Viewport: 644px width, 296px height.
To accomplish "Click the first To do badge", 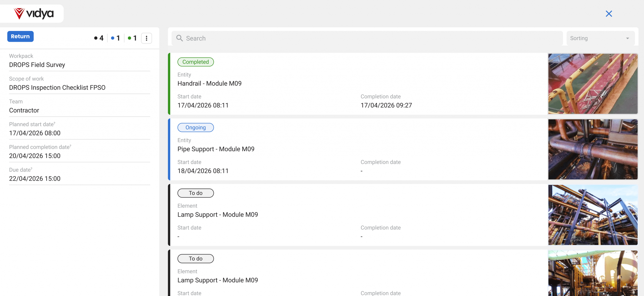I will 195,193.
